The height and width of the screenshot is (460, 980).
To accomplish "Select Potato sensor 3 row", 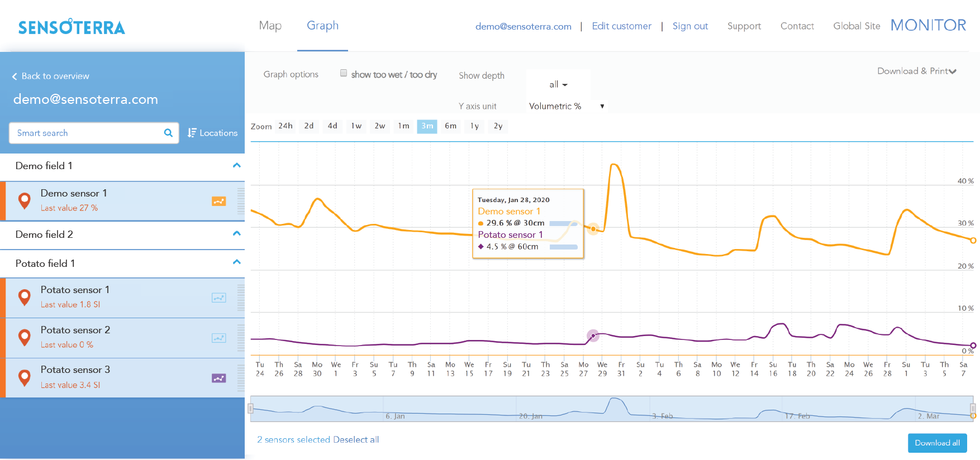I will tap(122, 378).
